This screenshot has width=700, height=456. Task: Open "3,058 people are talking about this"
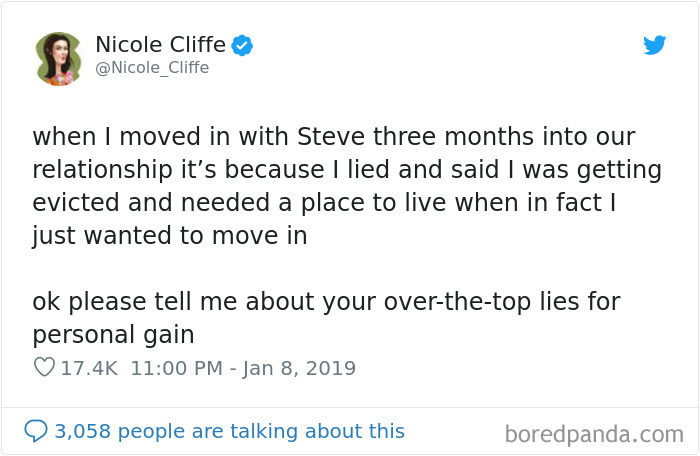click(x=229, y=431)
